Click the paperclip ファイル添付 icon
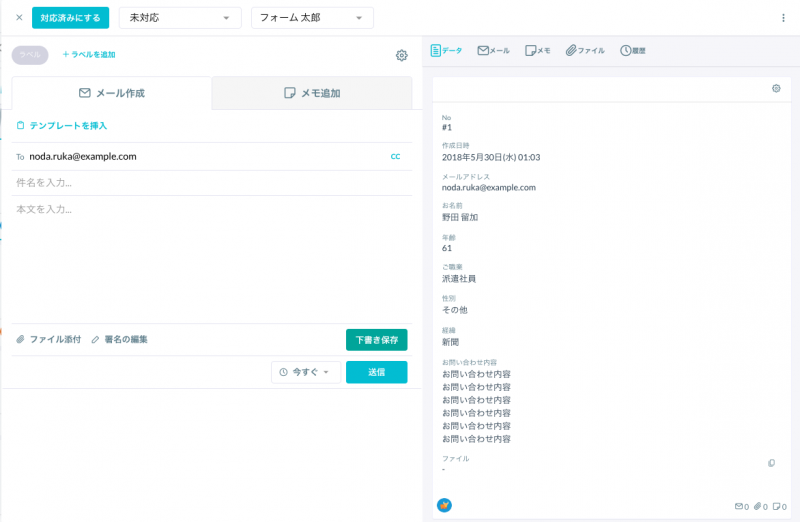This screenshot has width=800, height=522. click(21, 340)
